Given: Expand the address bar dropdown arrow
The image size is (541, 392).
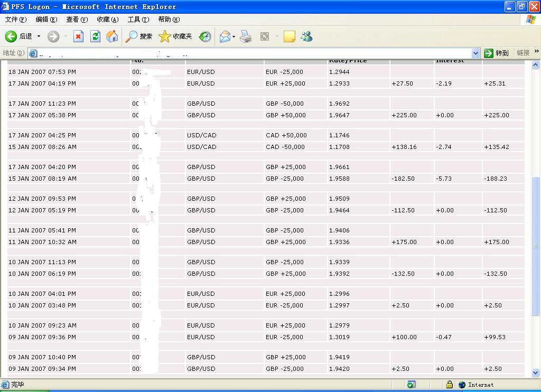Looking at the screenshot, I should tap(475, 53).
